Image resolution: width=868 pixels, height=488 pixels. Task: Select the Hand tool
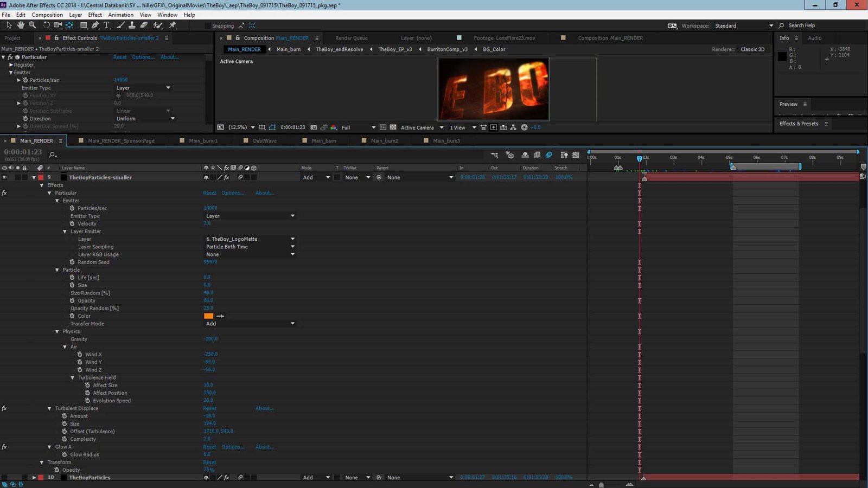(21, 25)
